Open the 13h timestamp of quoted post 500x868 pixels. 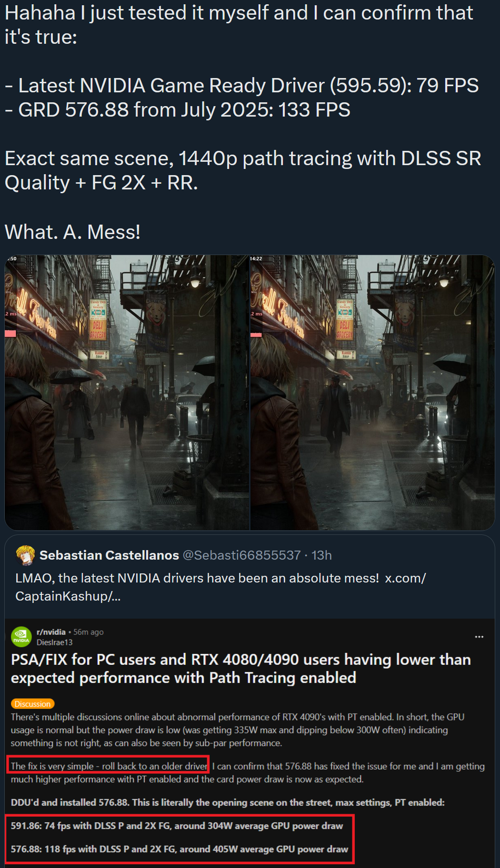point(322,555)
